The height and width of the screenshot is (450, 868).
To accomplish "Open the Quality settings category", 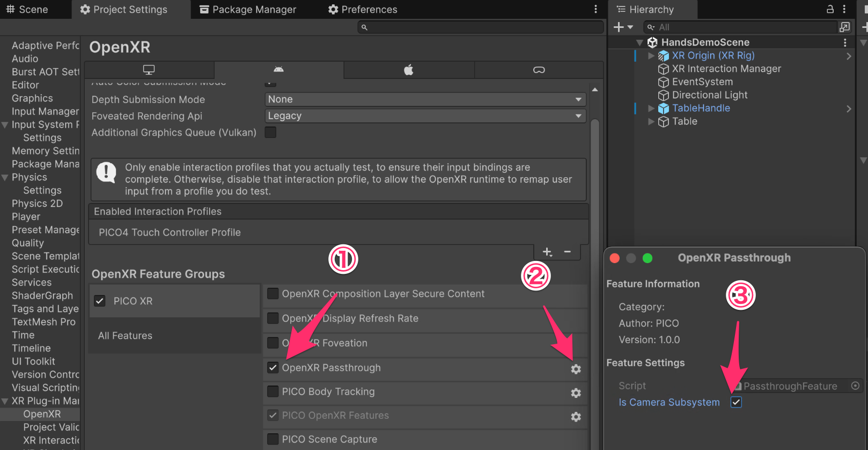I will pyautogui.click(x=28, y=243).
